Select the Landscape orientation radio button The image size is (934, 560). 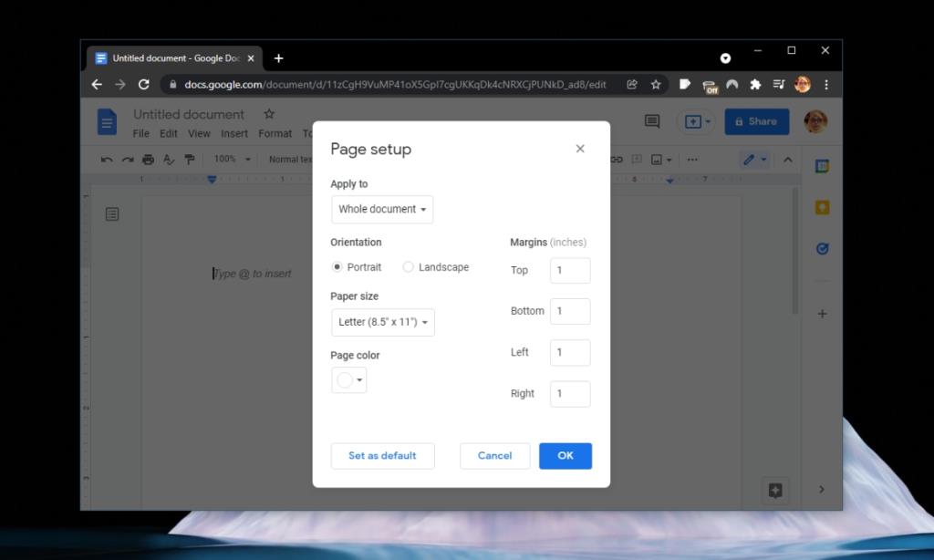(408, 267)
